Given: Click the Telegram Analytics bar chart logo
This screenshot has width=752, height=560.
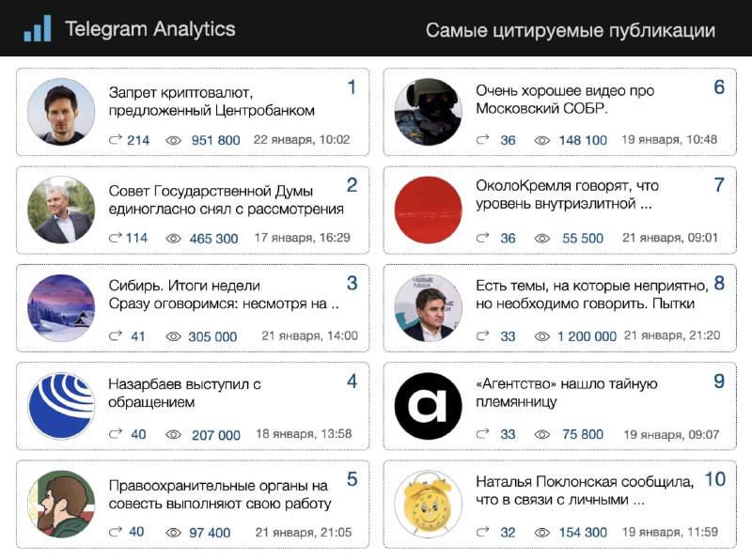Looking at the screenshot, I should point(38,28).
